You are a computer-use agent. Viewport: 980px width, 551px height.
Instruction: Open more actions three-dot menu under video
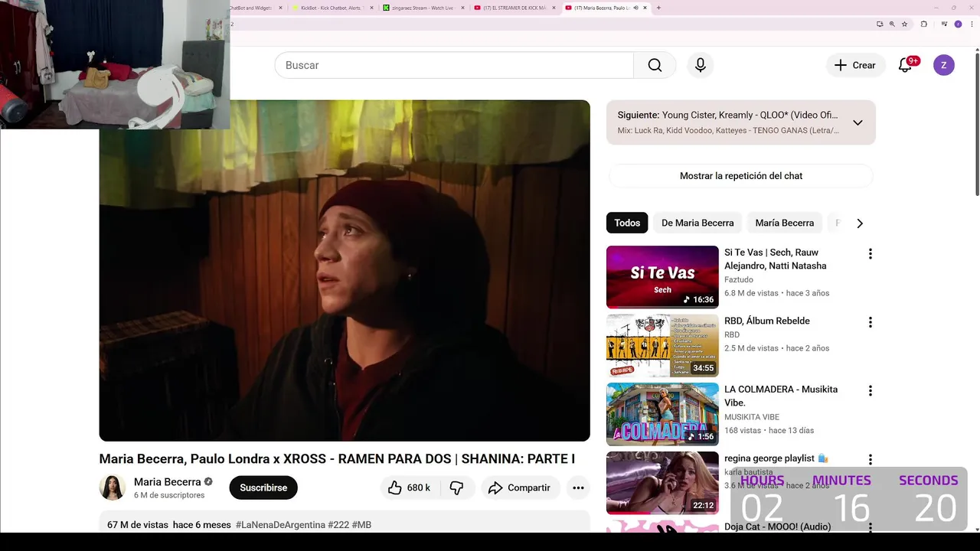point(578,487)
